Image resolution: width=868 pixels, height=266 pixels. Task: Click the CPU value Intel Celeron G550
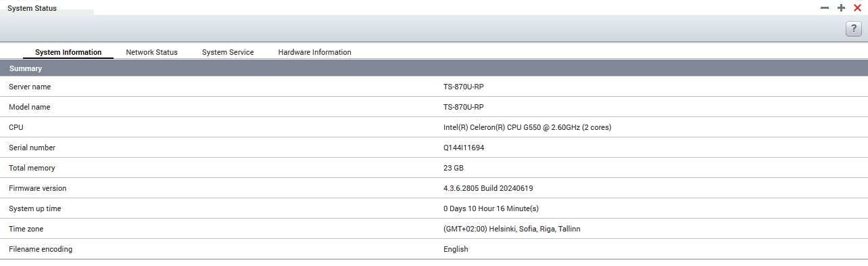[527, 127]
